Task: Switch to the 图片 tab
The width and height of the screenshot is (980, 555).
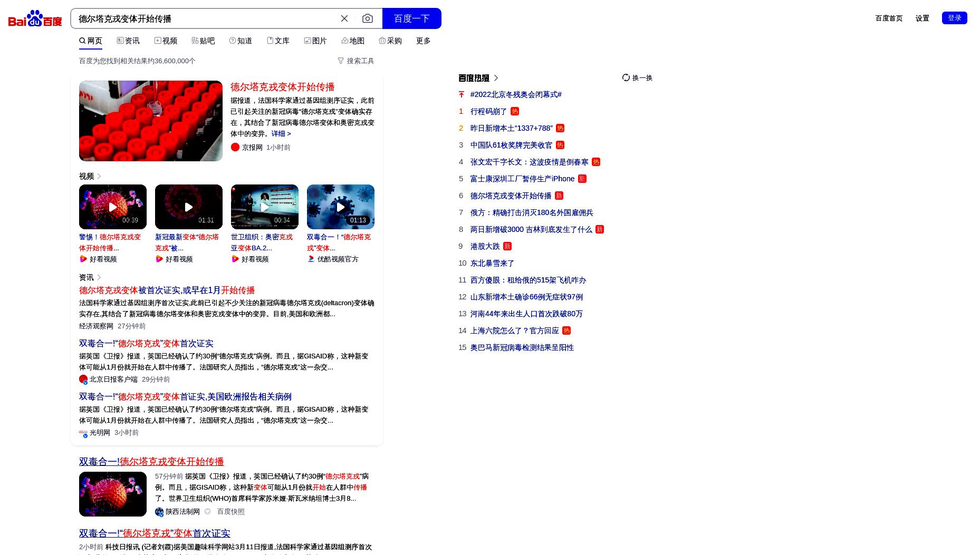Action: pos(315,41)
